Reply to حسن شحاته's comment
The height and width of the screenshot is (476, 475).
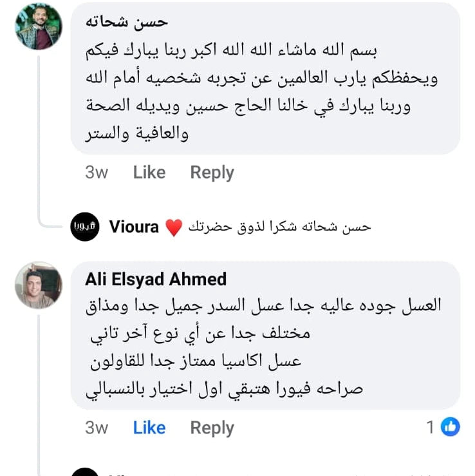point(212,172)
